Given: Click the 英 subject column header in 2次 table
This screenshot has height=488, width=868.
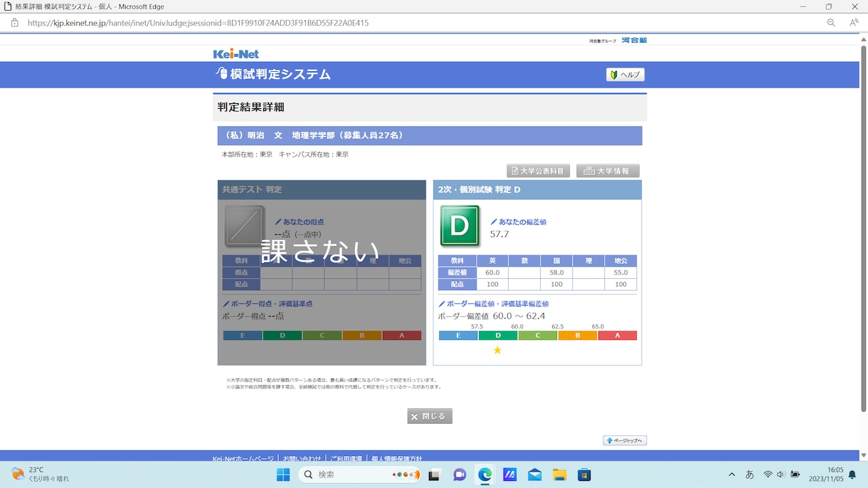Looking at the screenshot, I should click(x=492, y=261).
